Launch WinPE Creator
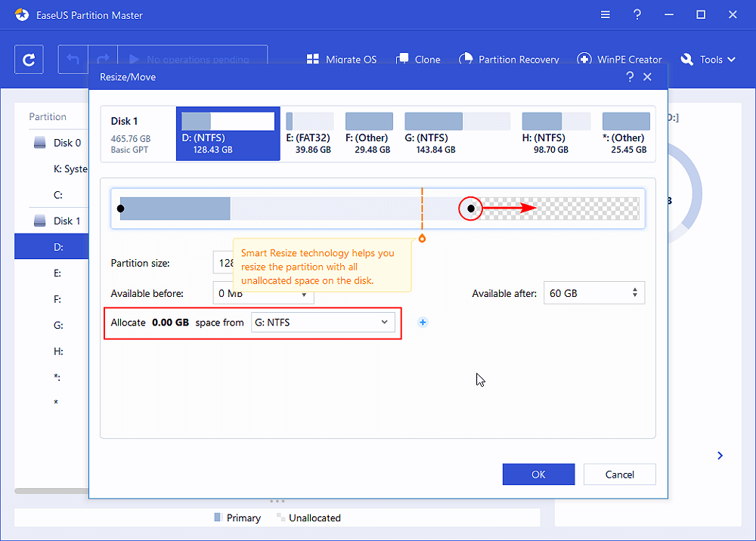 [620, 59]
